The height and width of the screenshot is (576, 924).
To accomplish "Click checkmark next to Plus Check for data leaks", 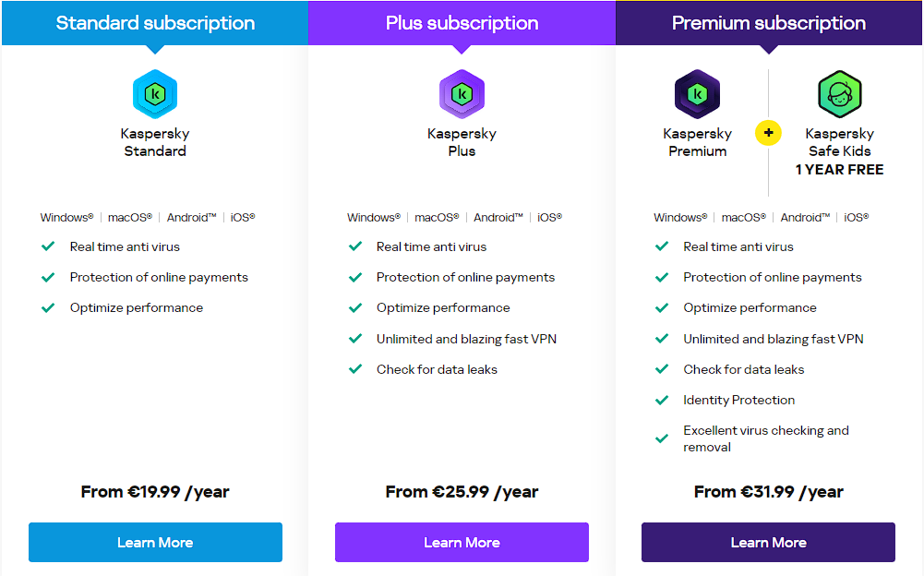I will tap(355, 369).
